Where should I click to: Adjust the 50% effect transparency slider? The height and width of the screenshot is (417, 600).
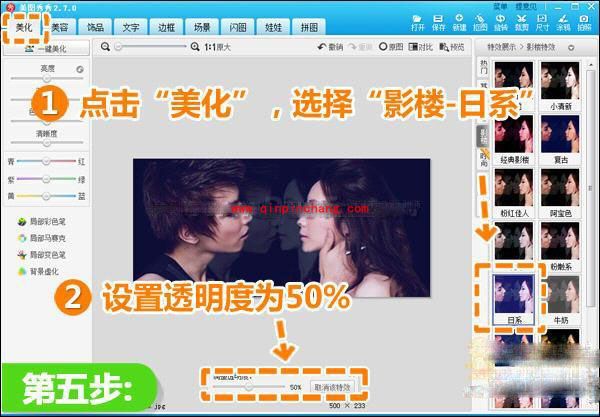(249, 387)
